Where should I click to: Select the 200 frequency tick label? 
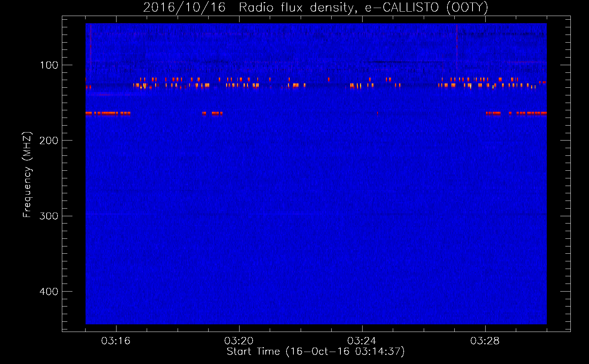click(x=49, y=141)
